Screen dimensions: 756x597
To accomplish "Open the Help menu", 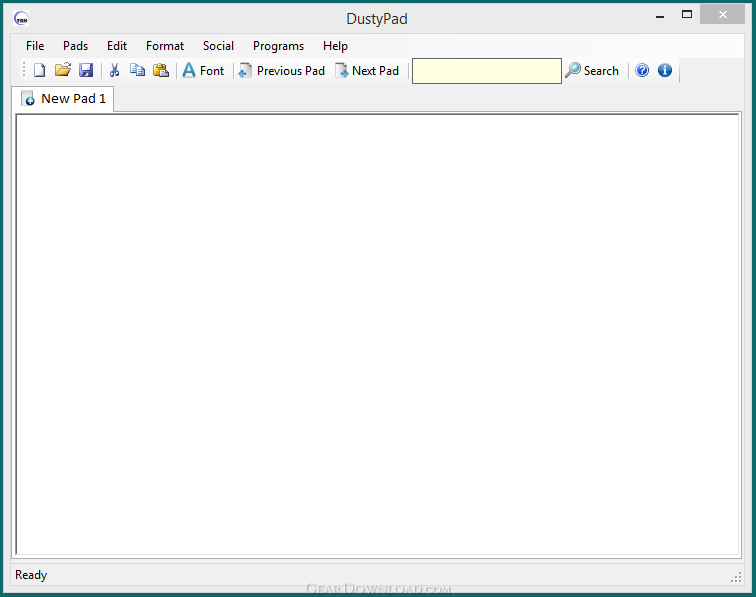I will [335, 46].
